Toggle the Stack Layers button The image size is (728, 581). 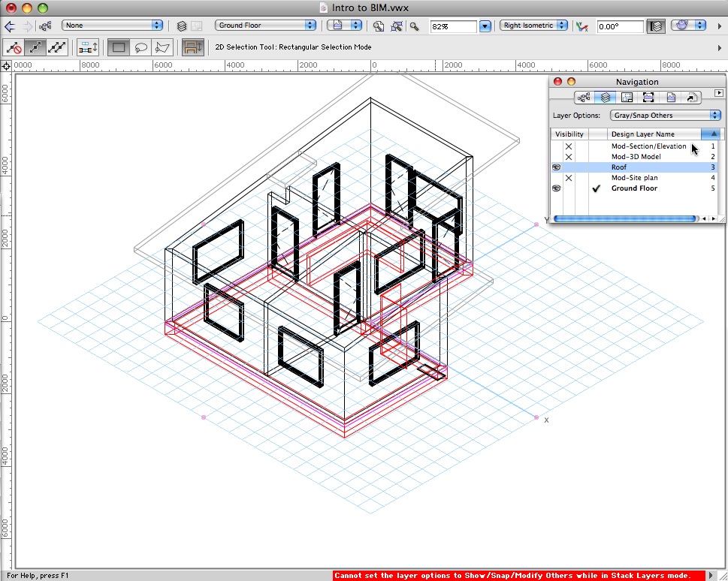tap(656, 26)
